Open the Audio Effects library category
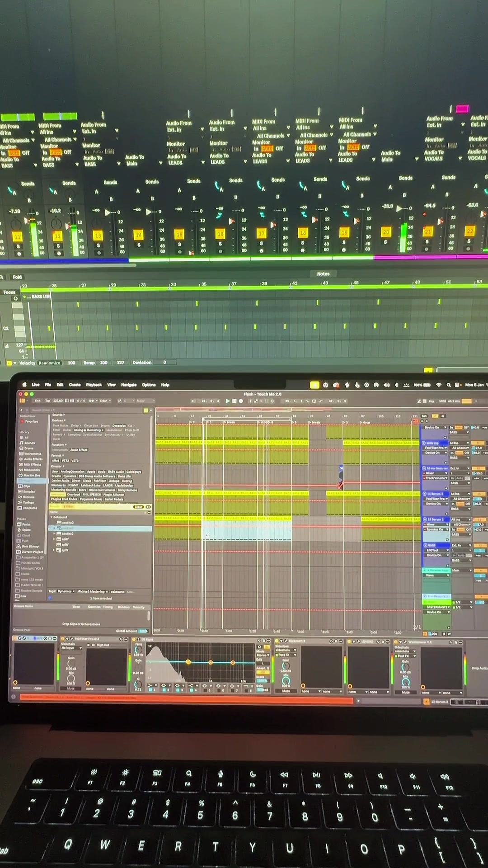Viewport: 488px width, 868px height. point(32,459)
